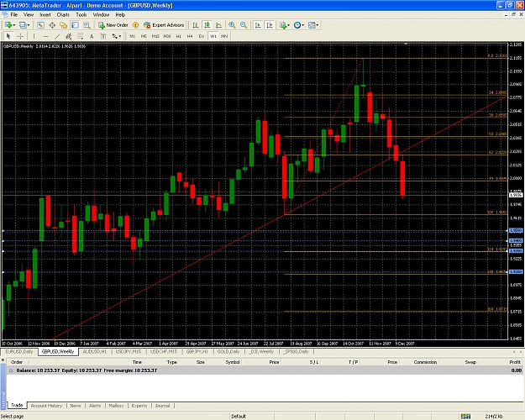This screenshot has width=525, height=420.
Task: Open the Arrows objects dropdown
Action: (x=117, y=36)
